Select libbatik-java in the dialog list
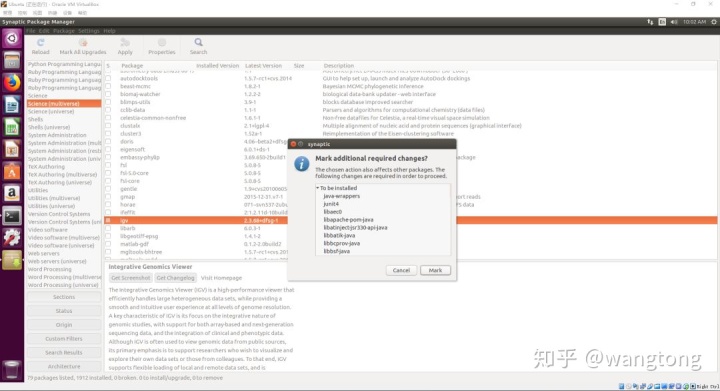 pyautogui.click(x=339, y=235)
